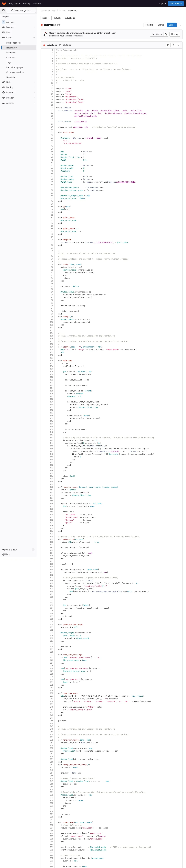The image size is (186, 868).
Task: Expand the Operate menu chevron
Action: point(34,93)
